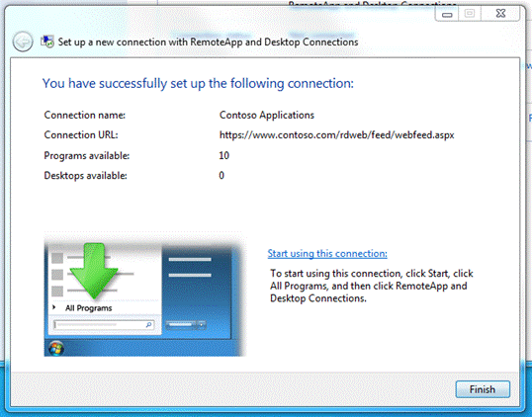Click the 'Contoso Applications' connection name value
This screenshot has height=417, width=532.
tap(267, 115)
